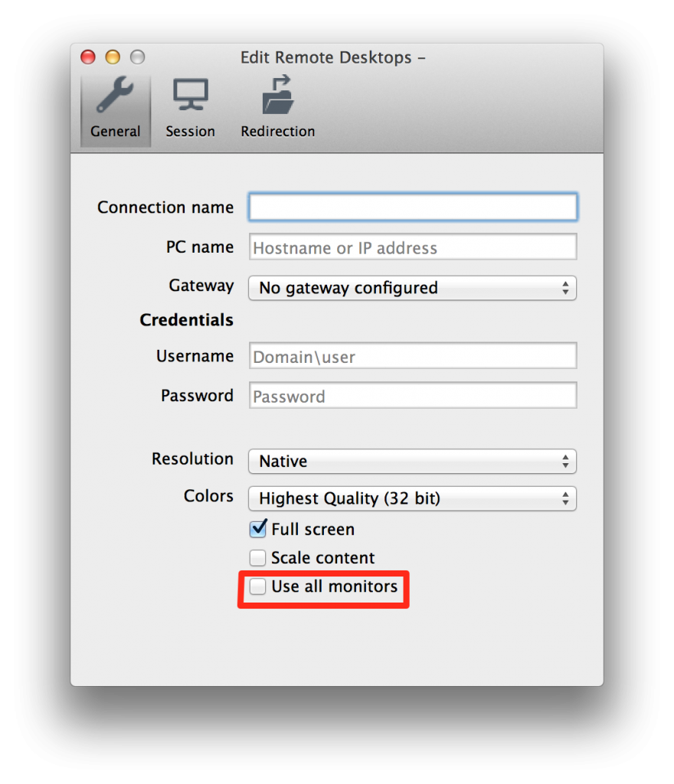The height and width of the screenshot is (784, 674).
Task: Open the Resolution dropdown set to Native
Action: pos(412,461)
